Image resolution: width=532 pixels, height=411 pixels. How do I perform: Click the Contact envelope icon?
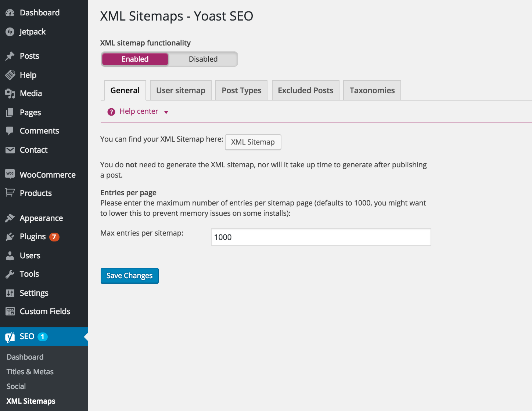(10, 150)
